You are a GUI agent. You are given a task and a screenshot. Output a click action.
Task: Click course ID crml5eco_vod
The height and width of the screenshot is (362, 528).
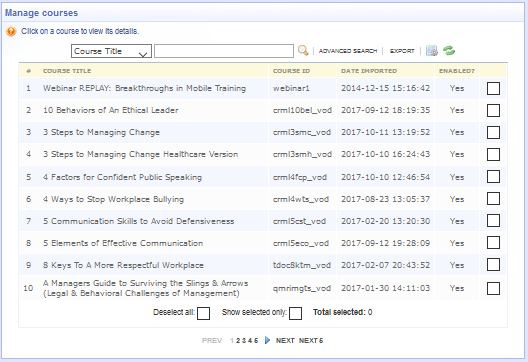(x=301, y=243)
